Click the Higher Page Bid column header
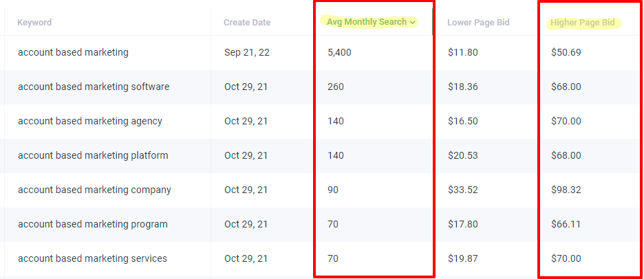The image size is (644, 279). coord(583,23)
